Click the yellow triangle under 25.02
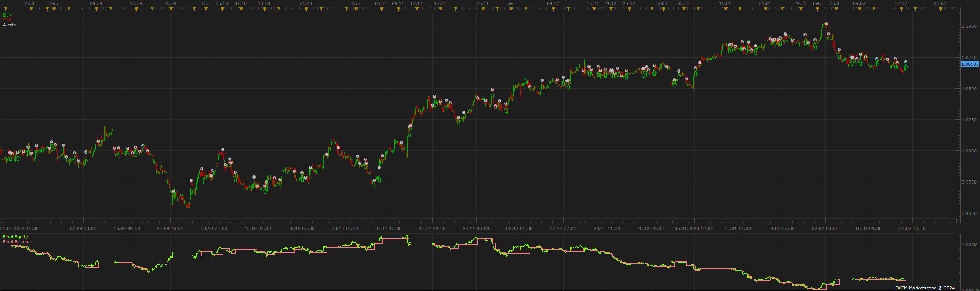Image resolution: width=980 pixels, height=291 pixels. click(940, 9)
